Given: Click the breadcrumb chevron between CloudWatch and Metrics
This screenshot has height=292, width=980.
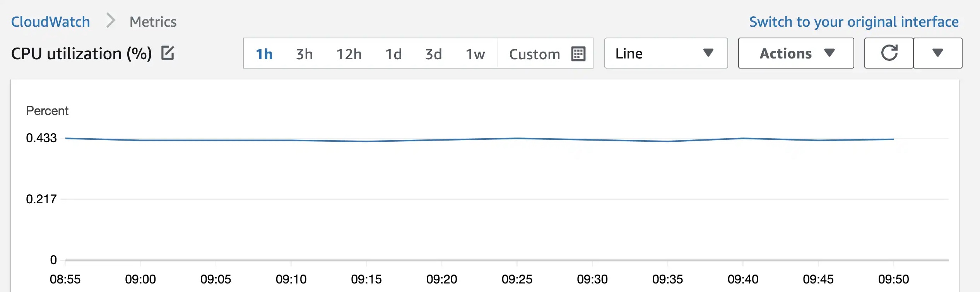Looking at the screenshot, I should pyautogui.click(x=110, y=21).
